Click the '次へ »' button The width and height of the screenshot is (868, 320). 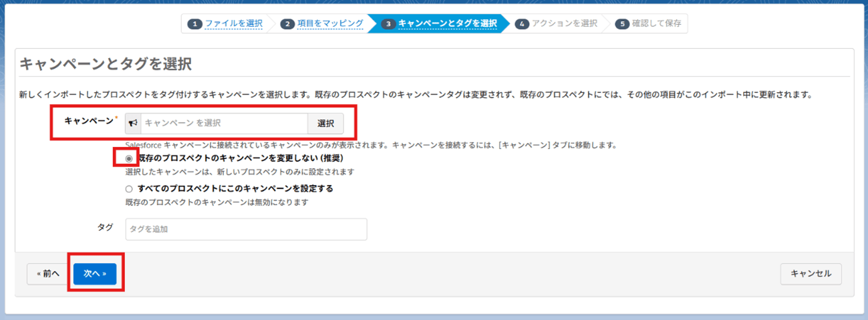click(x=95, y=274)
